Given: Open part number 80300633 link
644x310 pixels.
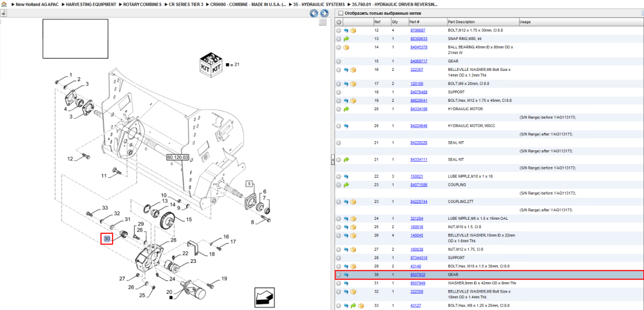Looking at the screenshot, I should click(419, 39).
